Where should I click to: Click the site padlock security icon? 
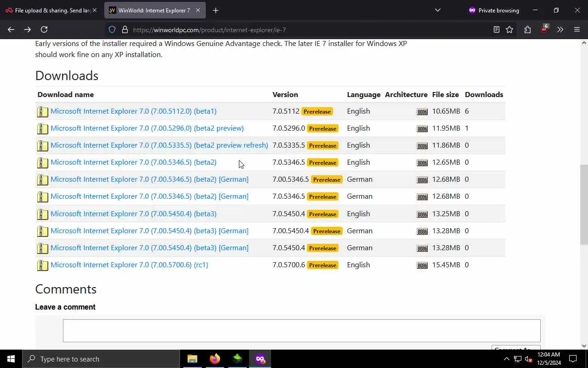click(124, 29)
